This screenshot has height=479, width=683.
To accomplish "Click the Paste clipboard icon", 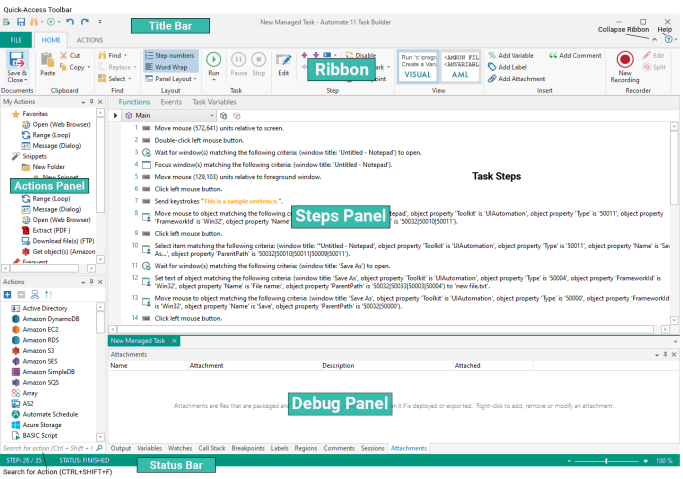I will [48, 64].
